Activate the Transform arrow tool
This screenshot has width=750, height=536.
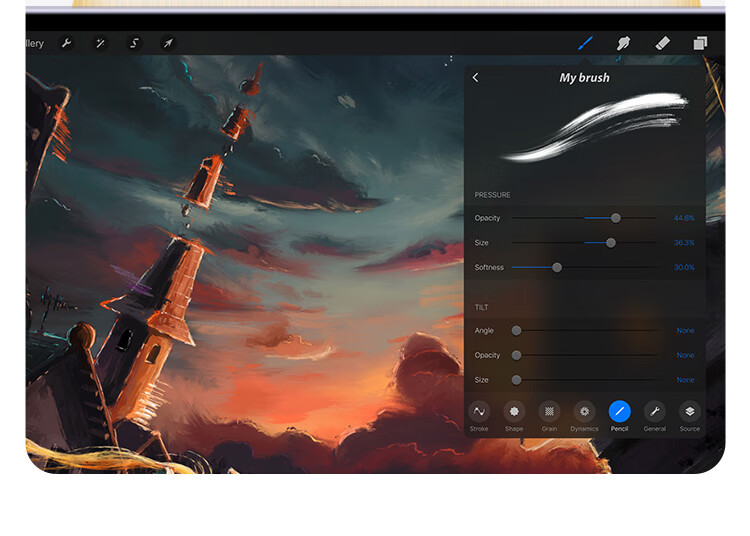168,44
